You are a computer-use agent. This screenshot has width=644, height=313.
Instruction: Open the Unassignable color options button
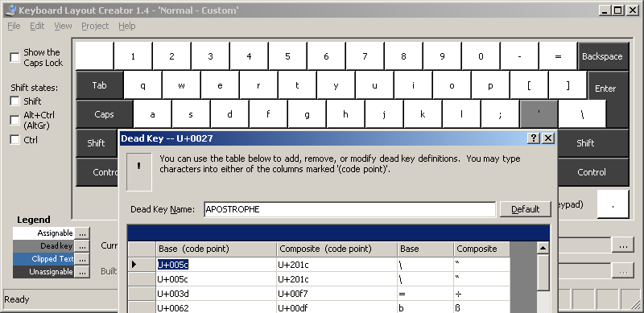83,272
